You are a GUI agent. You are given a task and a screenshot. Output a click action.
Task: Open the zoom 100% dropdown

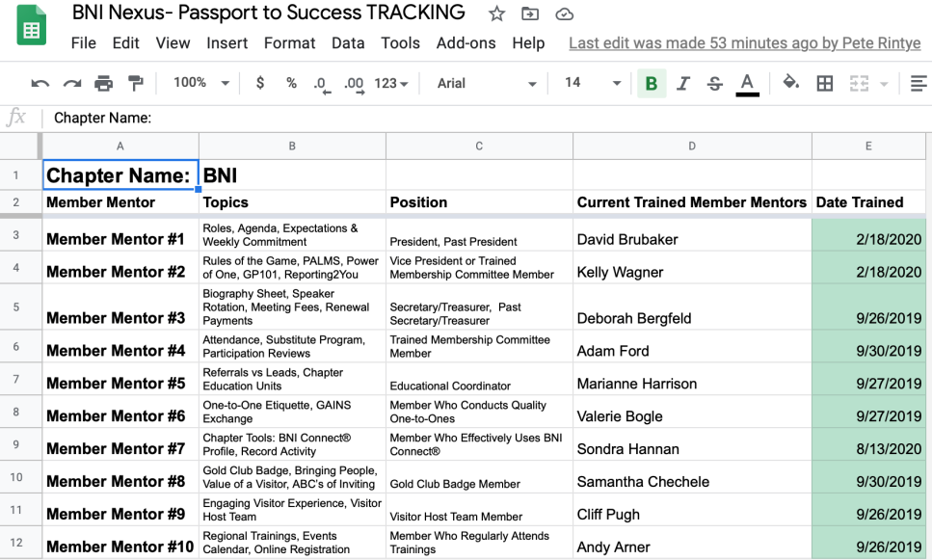click(x=201, y=83)
